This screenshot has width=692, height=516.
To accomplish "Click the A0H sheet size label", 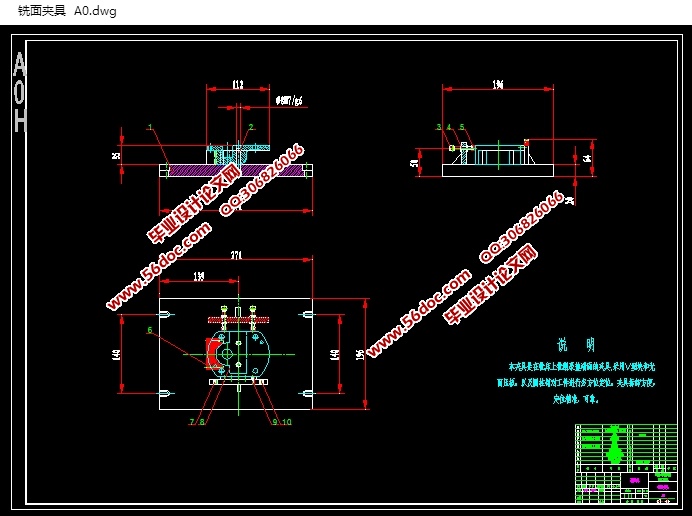I will pos(19,93).
